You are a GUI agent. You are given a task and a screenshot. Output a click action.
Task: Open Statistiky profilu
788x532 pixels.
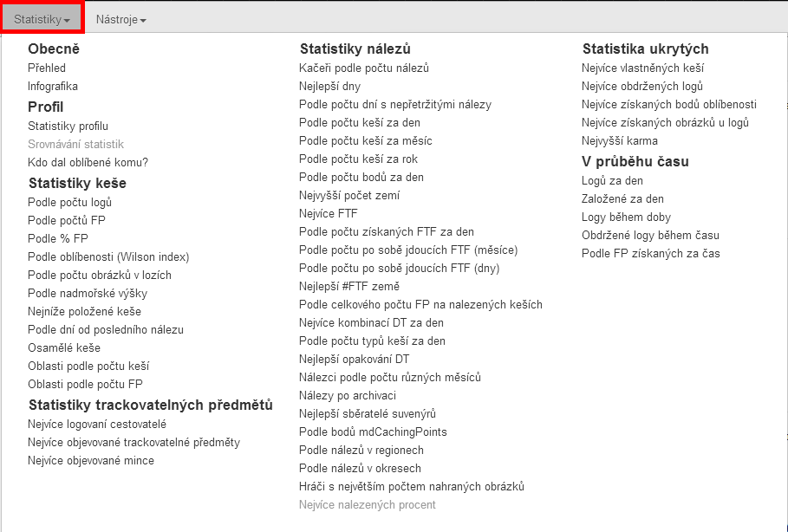(68, 127)
